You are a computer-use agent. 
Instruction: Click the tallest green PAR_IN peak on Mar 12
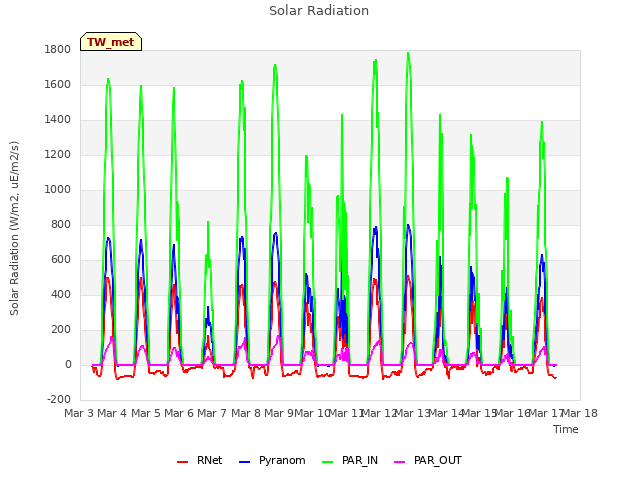pos(408,53)
